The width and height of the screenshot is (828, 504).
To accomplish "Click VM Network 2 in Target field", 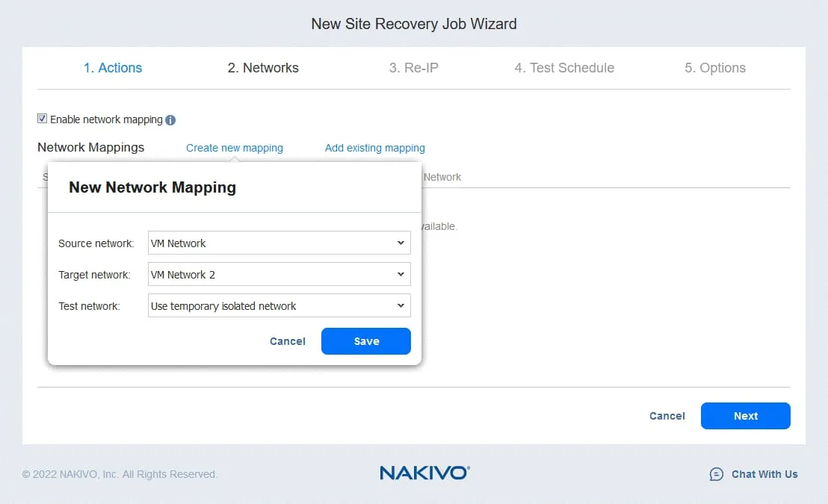I will click(224, 274).
